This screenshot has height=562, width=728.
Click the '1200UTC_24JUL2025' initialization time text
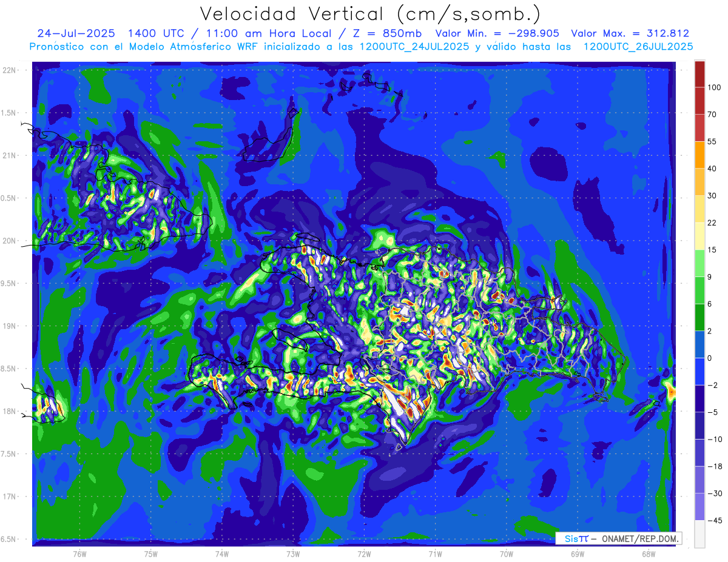click(414, 47)
